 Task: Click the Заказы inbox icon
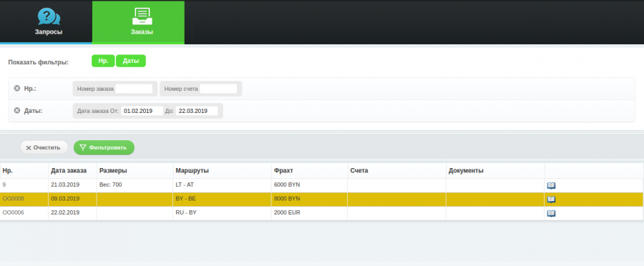(x=142, y=17)
